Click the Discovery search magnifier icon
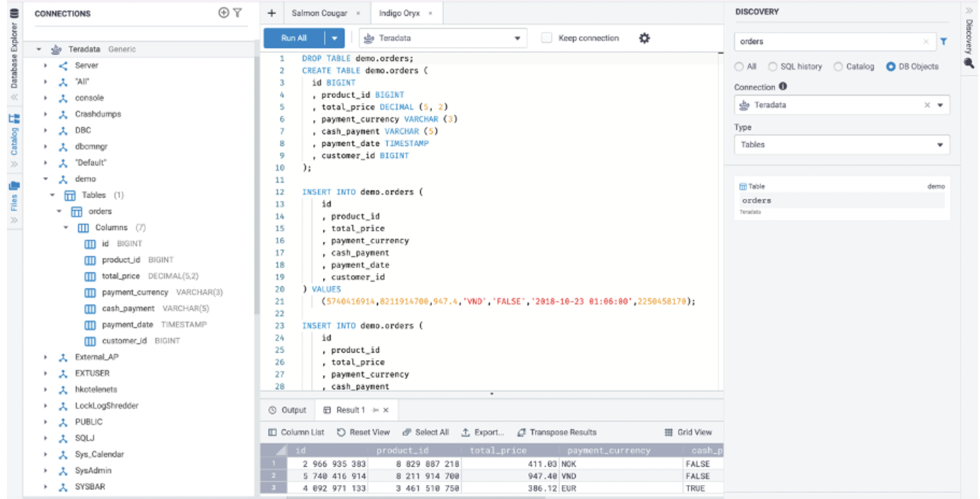 pyautogui.click(x=970, y=63)
